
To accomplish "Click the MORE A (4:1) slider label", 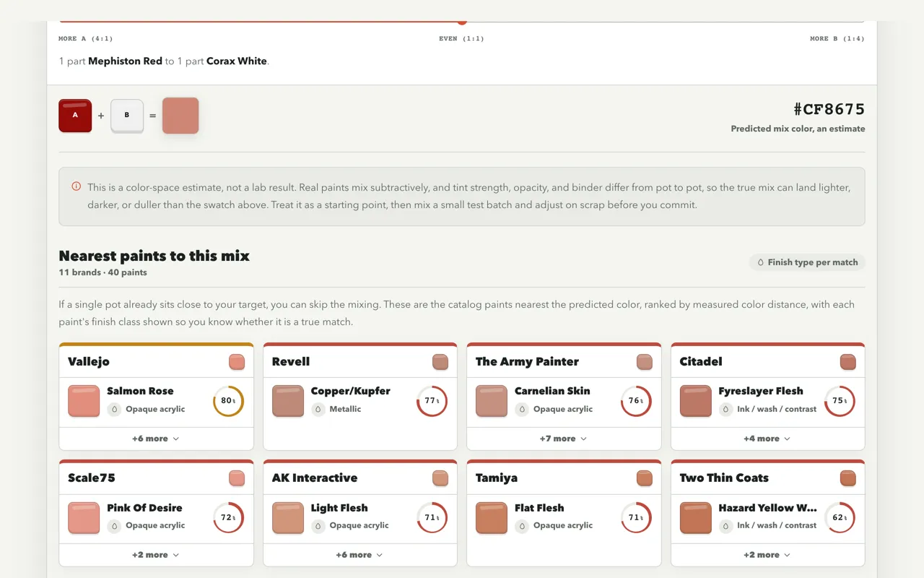I will tap(86, 38).
